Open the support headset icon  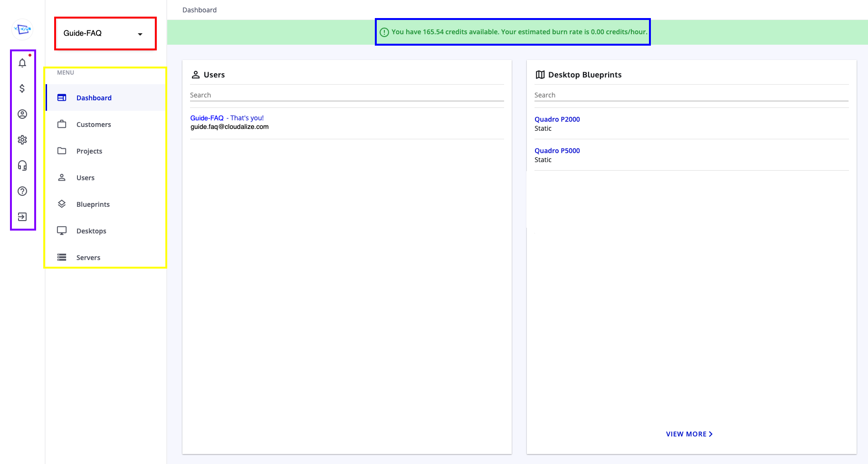22,165
